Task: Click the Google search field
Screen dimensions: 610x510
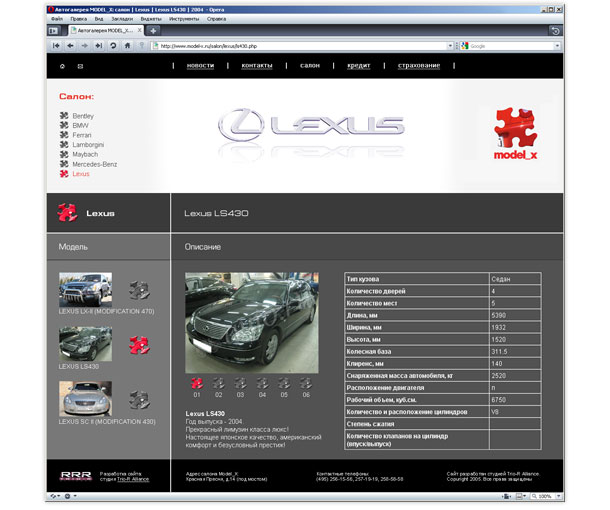Action: point(511,46)
